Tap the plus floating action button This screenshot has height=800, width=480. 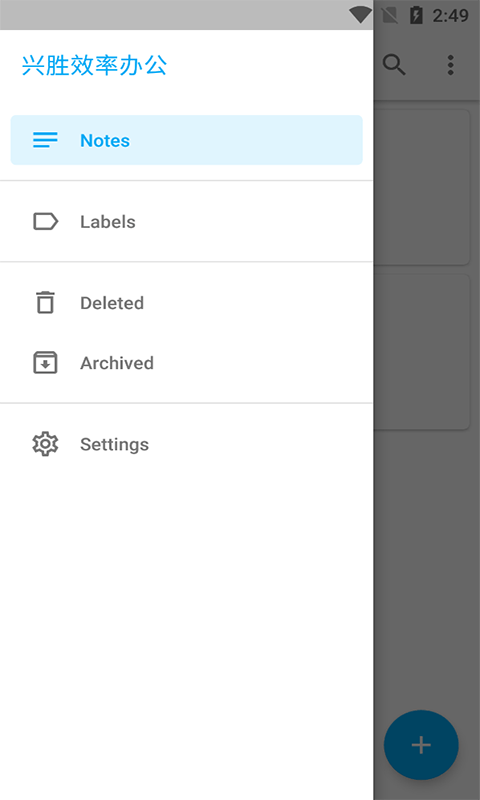421,745
